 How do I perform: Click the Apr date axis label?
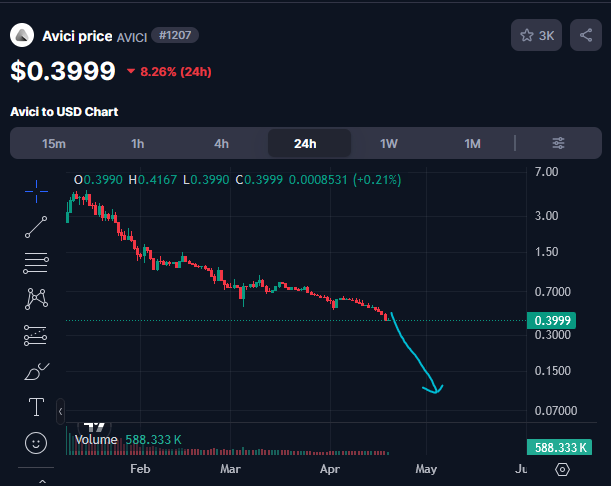(x=330, y=468)
